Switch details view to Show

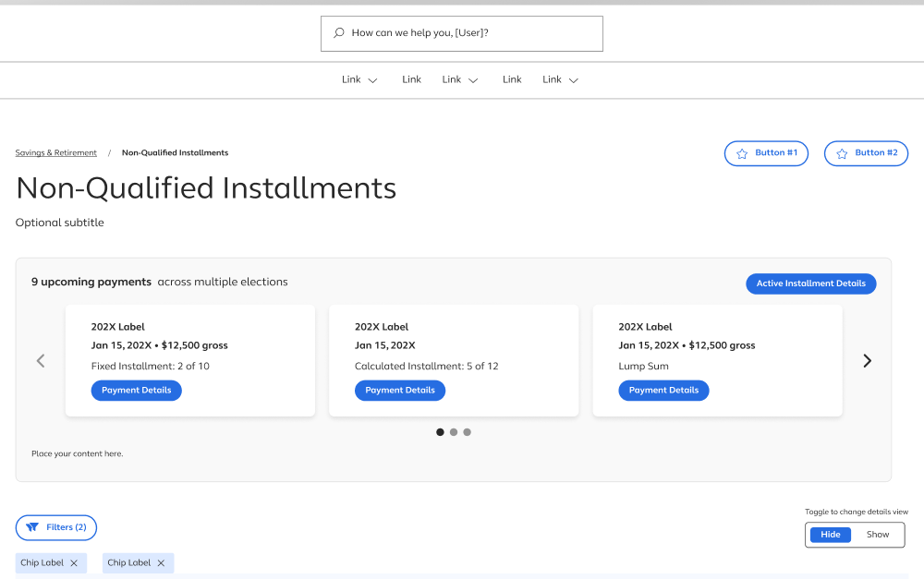[878, 535]
